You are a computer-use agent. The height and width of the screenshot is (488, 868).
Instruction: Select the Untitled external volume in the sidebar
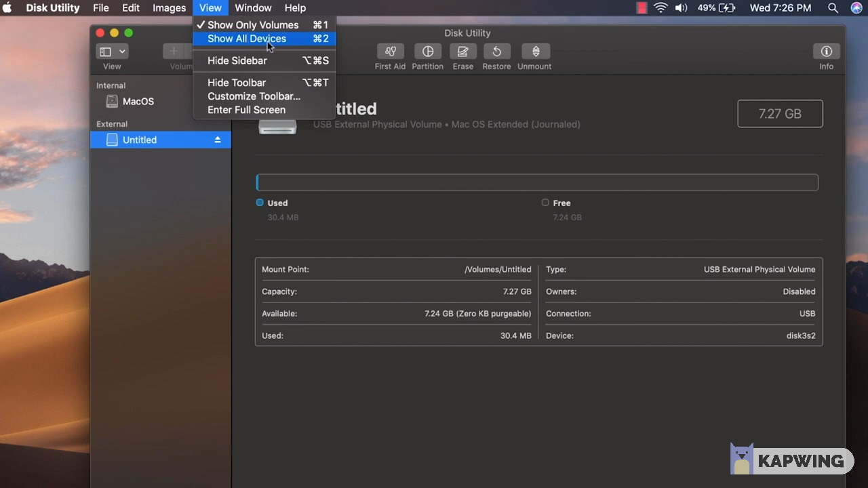161,140
